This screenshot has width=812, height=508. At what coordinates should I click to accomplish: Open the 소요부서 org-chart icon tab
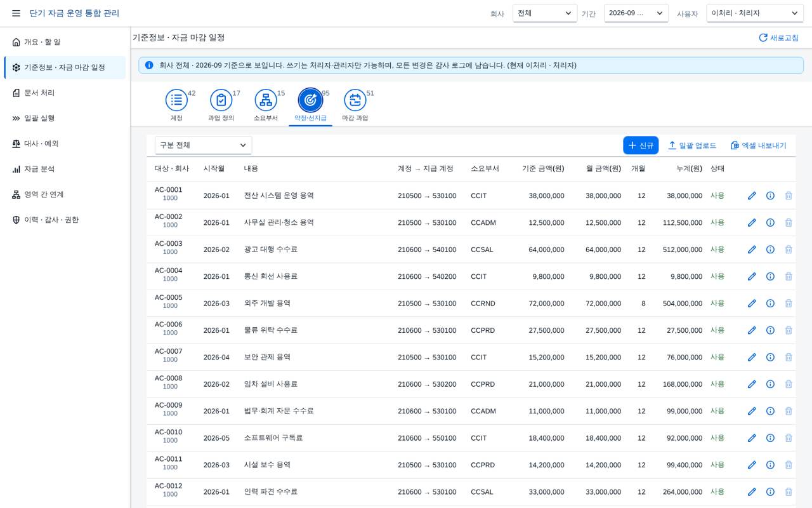(x=266, y=100)
